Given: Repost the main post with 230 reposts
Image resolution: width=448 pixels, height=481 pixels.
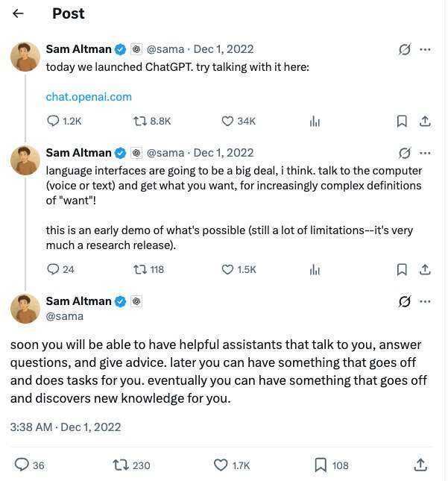Looking at the screenshot, I should (121, 465).
